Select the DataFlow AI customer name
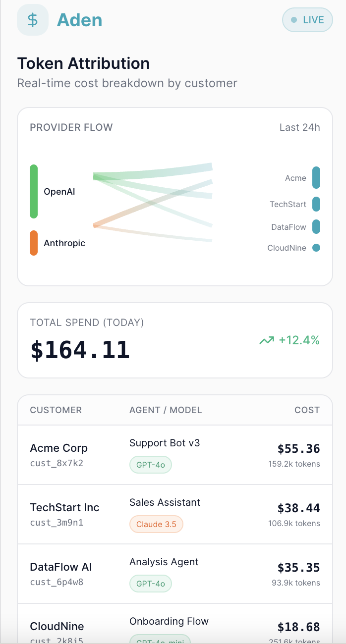346x644 pixels. click(61, 567)
